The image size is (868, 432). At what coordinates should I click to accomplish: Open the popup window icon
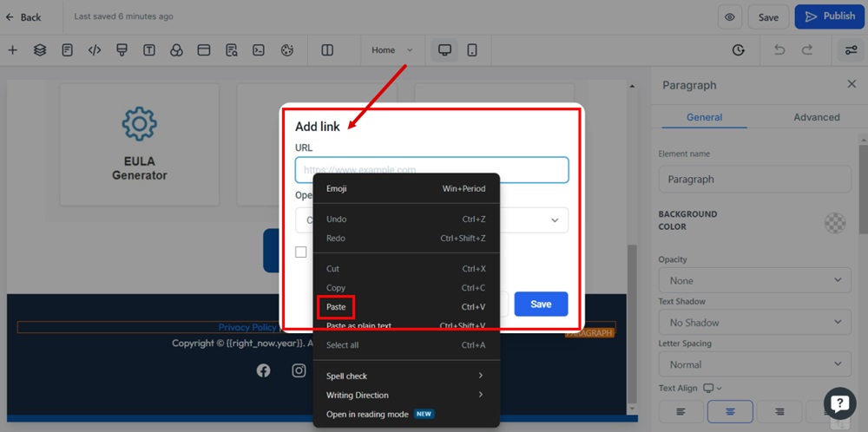click(204, 50)
